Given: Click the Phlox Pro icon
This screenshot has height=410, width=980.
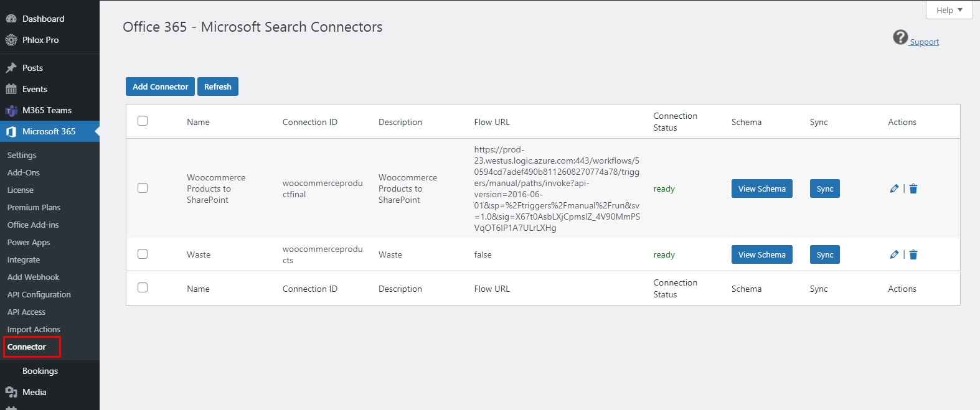Looking at the screenshot, I should (x=11, y=40).
